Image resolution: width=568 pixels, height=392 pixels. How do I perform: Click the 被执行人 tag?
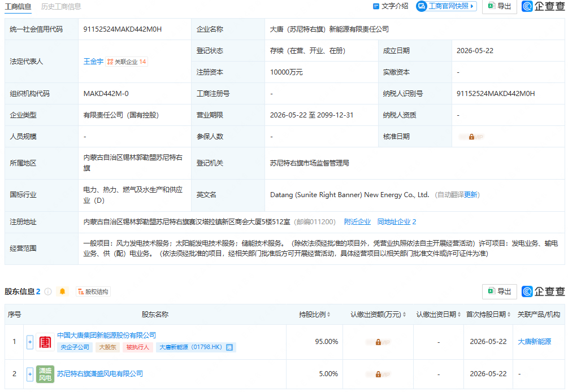click(x=138, y=347)
